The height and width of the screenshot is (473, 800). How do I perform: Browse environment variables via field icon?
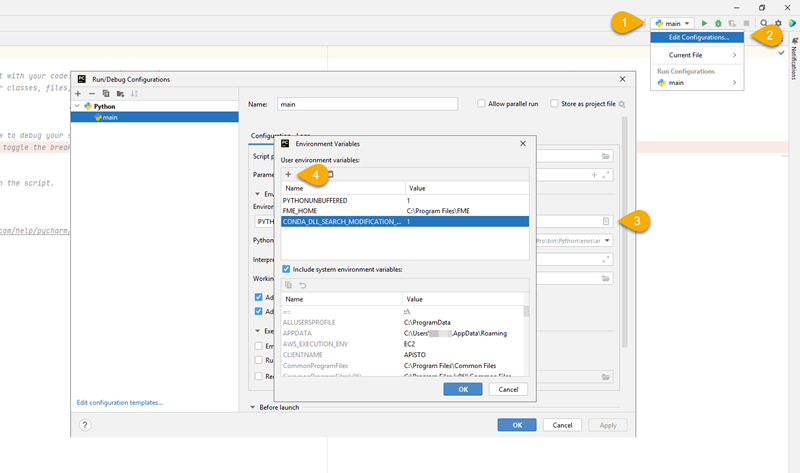(606, 221)
